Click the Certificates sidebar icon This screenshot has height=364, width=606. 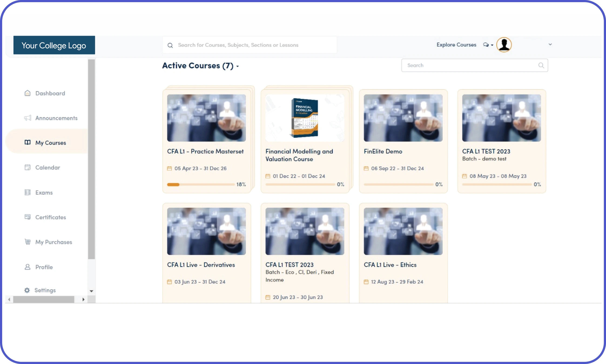tap(27, 217)
